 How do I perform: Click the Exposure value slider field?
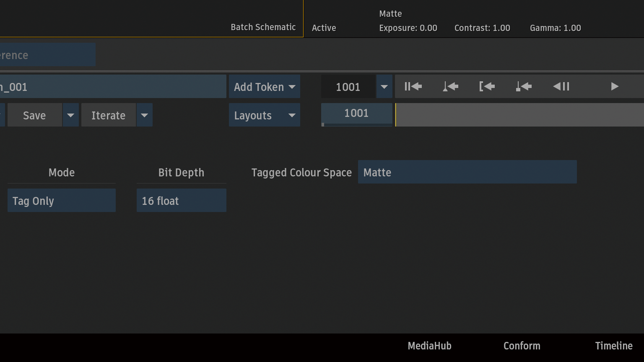(x=408, y=28)
